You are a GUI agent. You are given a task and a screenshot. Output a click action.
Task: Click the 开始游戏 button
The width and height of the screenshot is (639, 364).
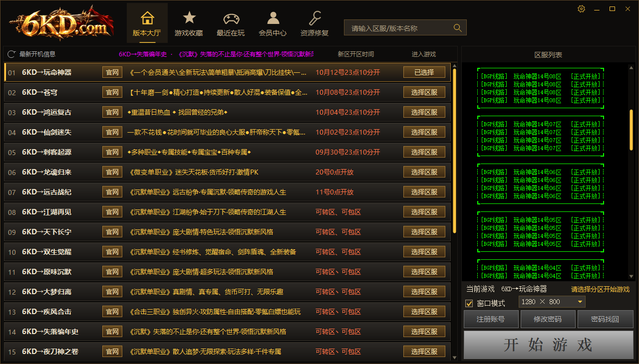coord(549,345)
